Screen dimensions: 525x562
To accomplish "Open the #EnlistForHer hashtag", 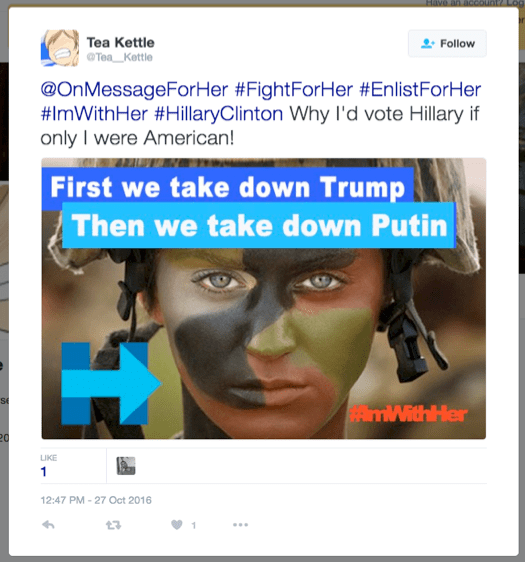I will click(x=420, y=89).
